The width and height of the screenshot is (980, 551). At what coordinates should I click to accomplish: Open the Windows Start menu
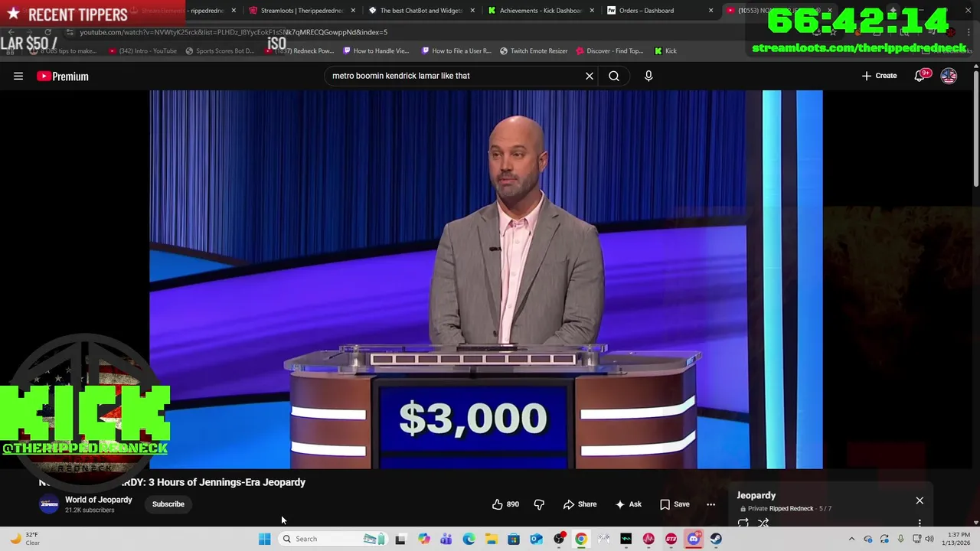(264, 539)
